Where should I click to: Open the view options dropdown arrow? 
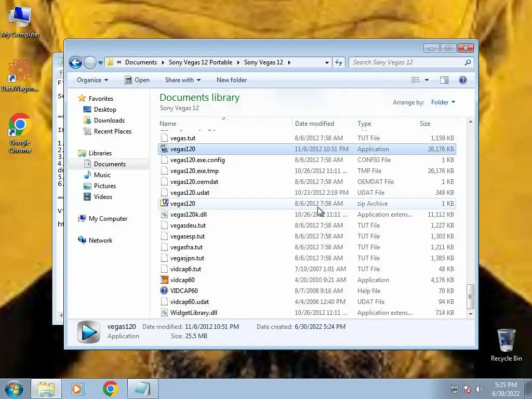pyautogui.click(x=427, y=80)
